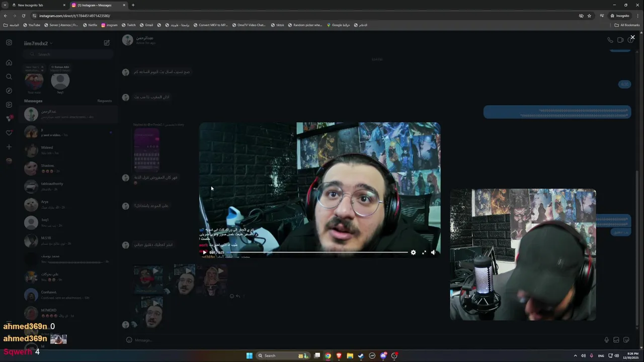Record a voice clip with microphone icon
The height and width of the screenshot is (362, 644).
[x=606, y=340]
